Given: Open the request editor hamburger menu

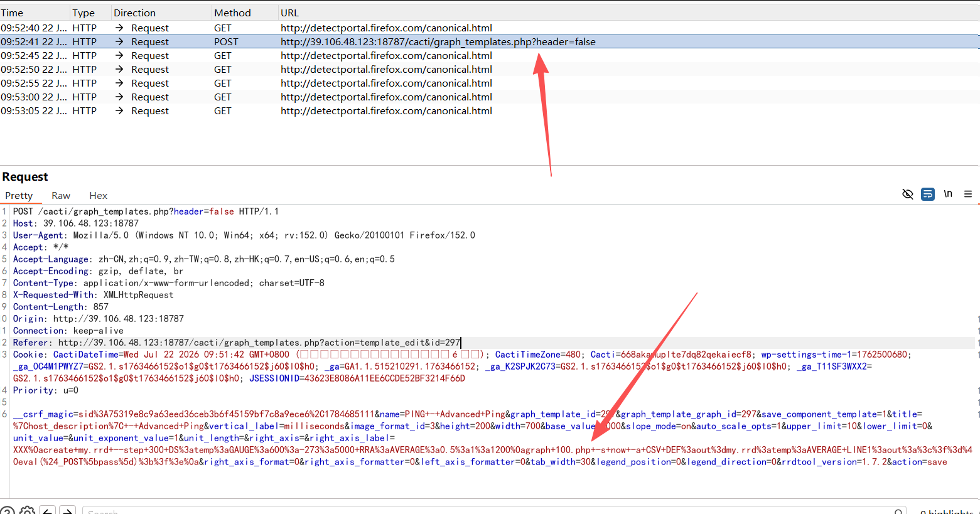Looking at the screenshot, I should [x=968, y=194].
